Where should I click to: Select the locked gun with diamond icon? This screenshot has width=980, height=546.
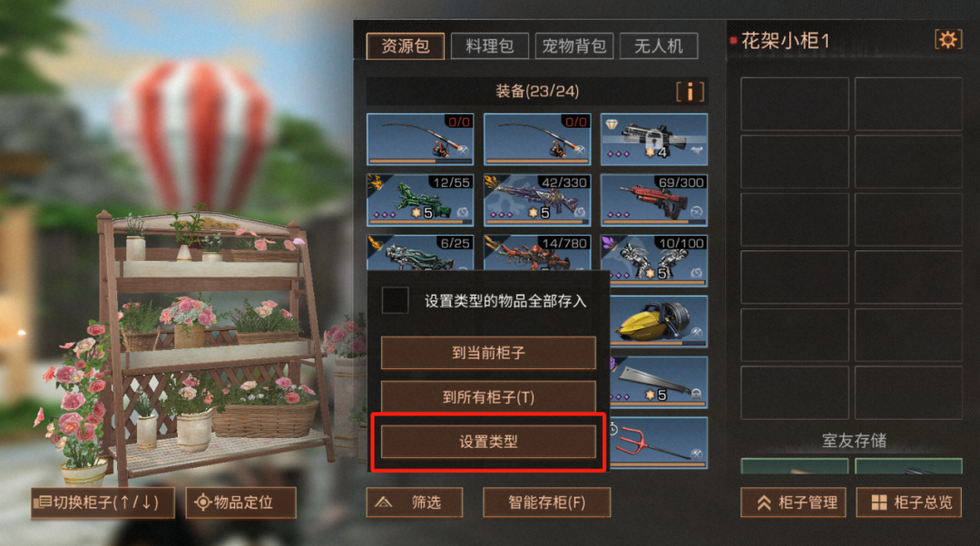(653, 140)
